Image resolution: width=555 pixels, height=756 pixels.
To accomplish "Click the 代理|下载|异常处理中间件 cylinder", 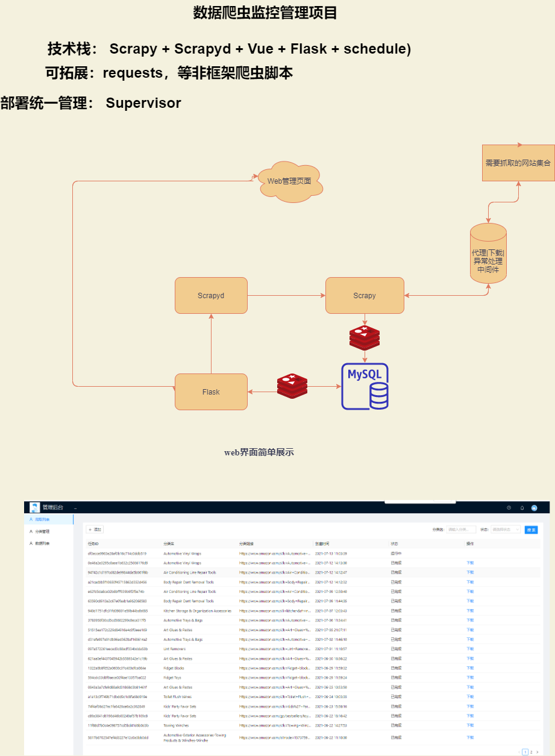I will click(x=488, y=253).
